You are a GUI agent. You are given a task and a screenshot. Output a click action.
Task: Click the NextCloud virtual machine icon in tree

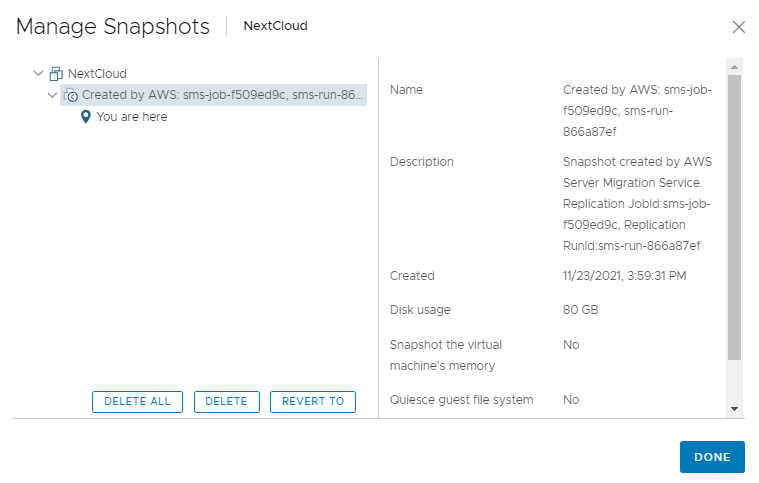pyautogui.click(x=56, y=74)
